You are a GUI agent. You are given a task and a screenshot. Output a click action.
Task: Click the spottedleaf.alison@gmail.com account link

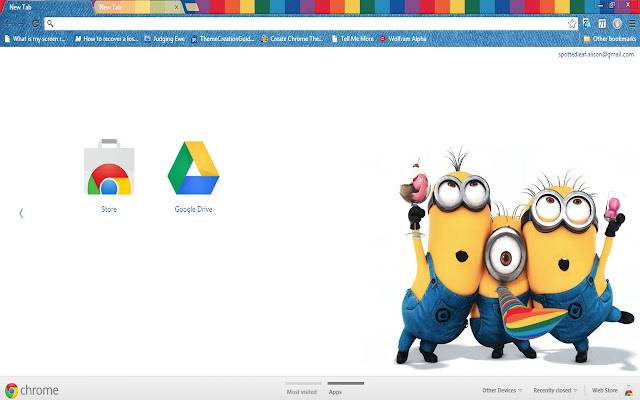tap(596, 54)
